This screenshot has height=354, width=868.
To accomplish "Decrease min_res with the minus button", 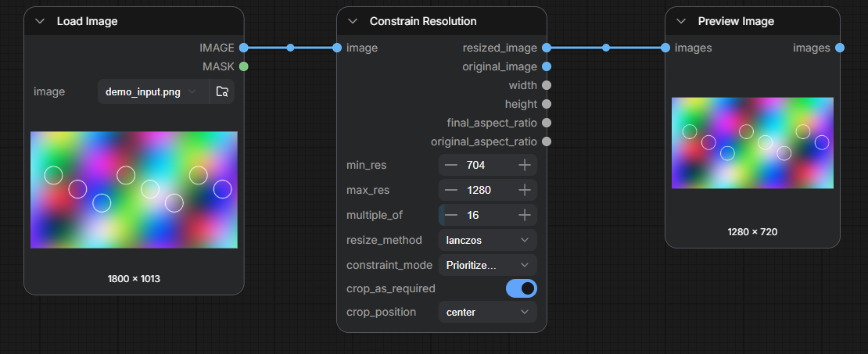I will click(x=451, y=165).
